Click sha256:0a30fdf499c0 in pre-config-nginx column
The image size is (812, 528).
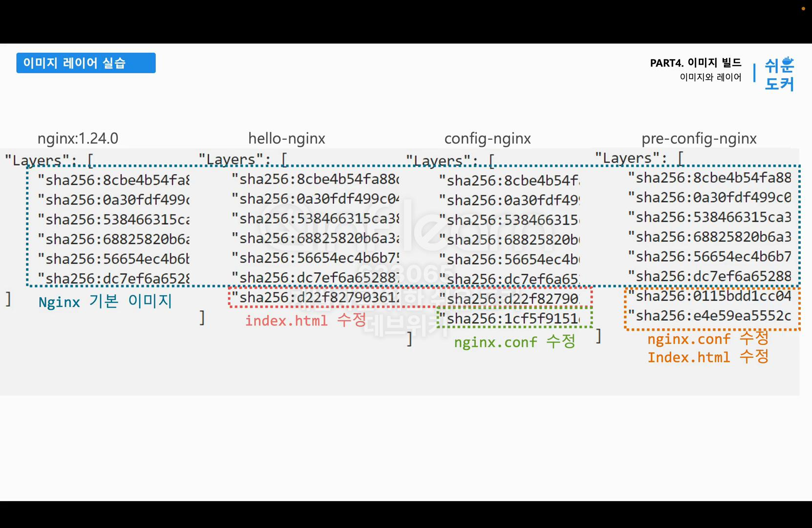pos(710,198)
